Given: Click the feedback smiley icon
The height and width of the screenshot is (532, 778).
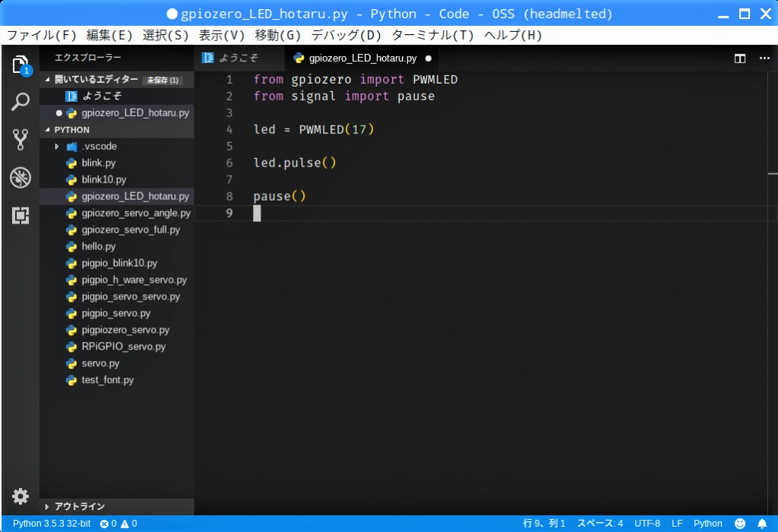Looking at the screenshot, I should pos(740,524).
